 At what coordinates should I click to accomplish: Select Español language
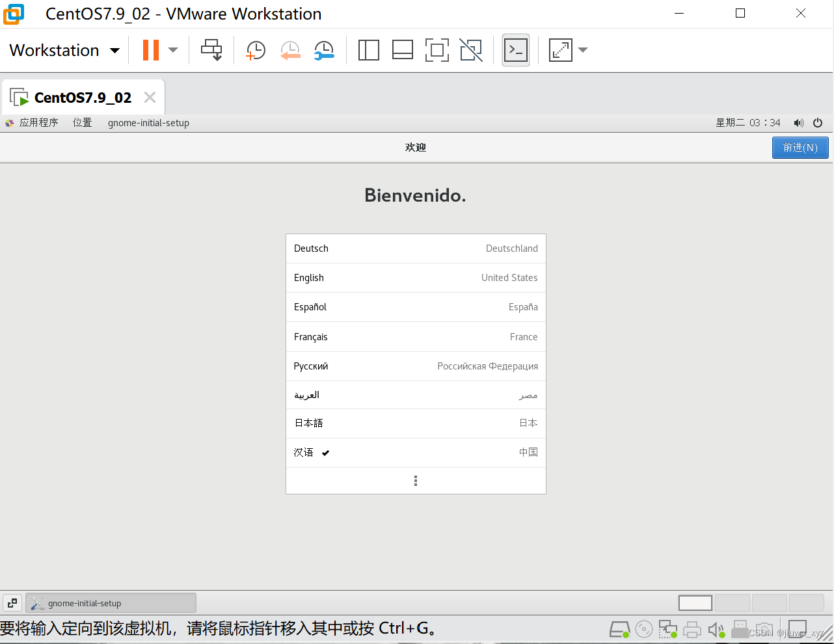(x=416, y=307)
